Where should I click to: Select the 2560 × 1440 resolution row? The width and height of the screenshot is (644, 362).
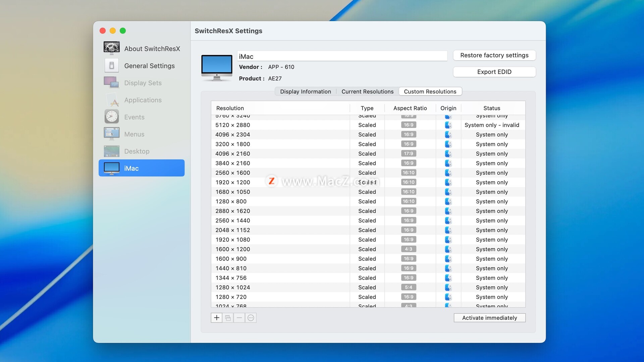point(368,221)
